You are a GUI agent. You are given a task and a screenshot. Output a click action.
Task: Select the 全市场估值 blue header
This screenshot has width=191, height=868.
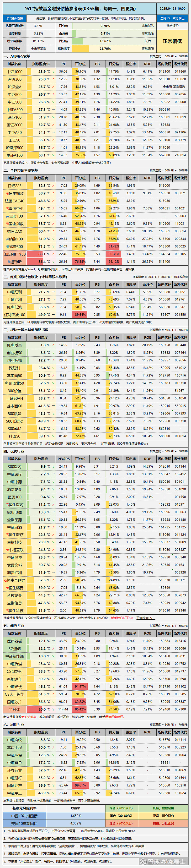click(15, 18)
